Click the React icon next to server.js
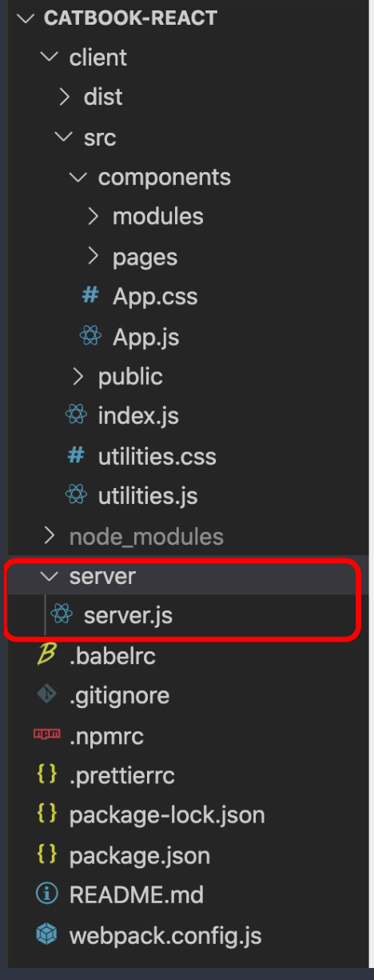 (62, 615)
